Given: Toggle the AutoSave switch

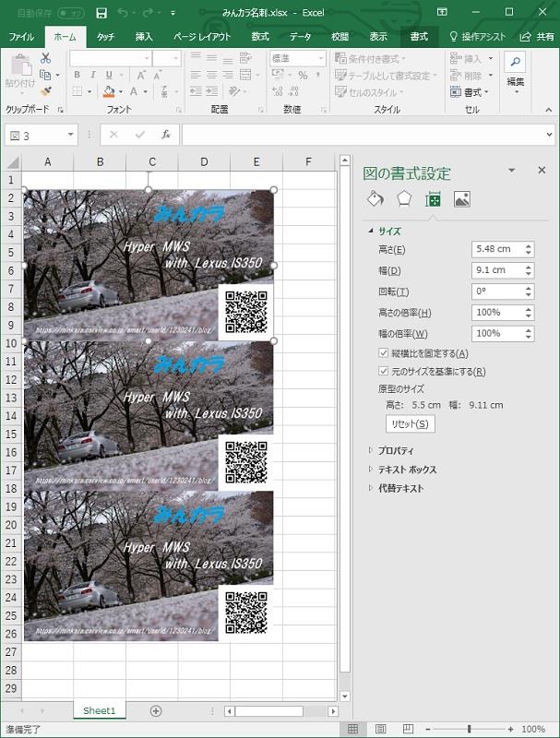Looking at the screenshot, I should click(x=71, y=13).
